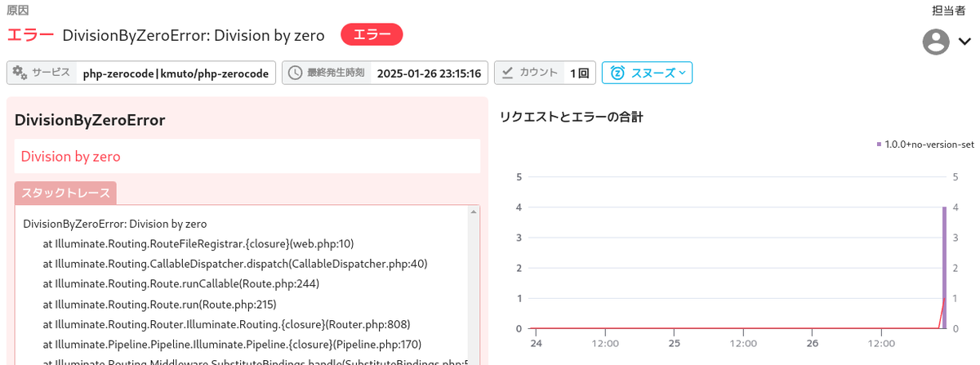This screenshot has height=365, width=980.
Task: Click the assignee user avatar icon
Action: point(935,42)
